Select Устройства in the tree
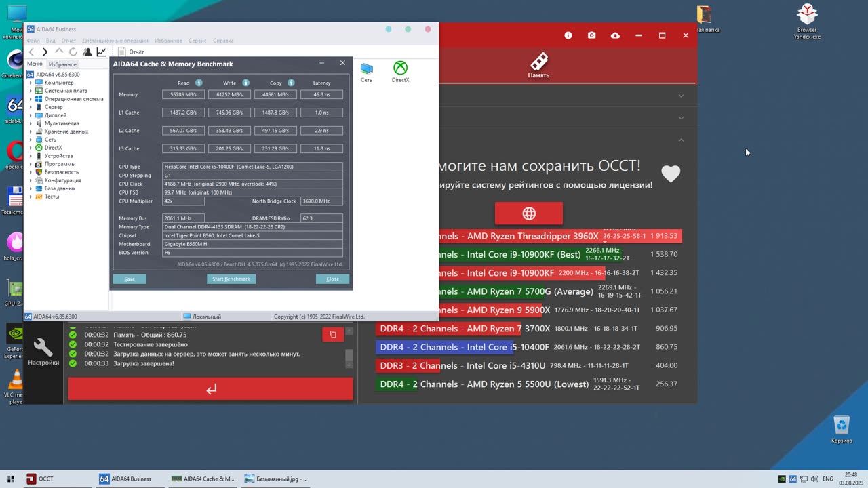 pos(58,156)
